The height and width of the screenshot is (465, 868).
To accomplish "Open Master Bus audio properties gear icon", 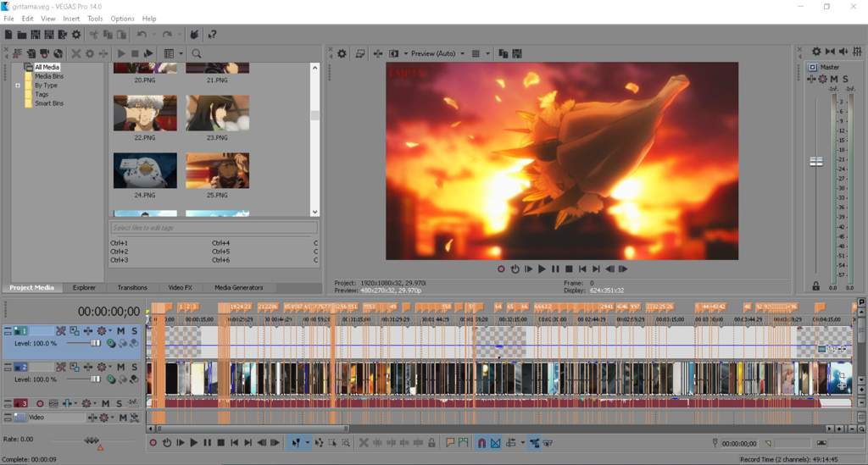I will (816, 52).
